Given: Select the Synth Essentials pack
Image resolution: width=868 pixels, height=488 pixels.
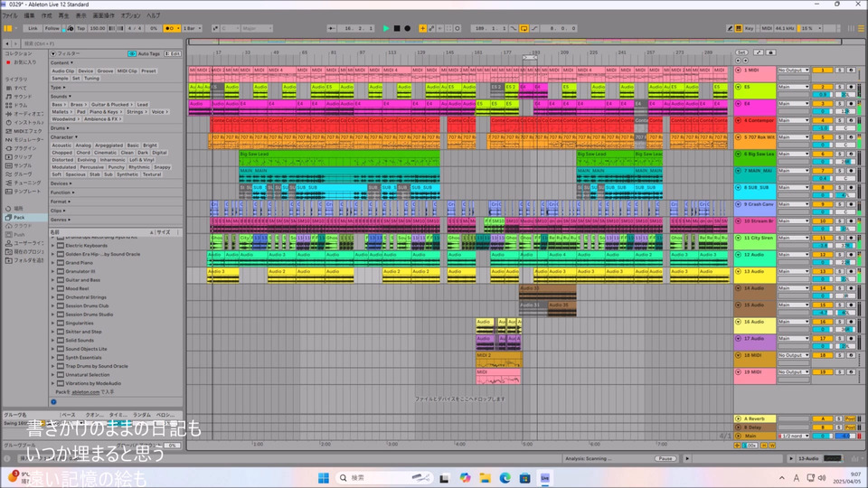Looking at the screenshot, I should (83, 358).
